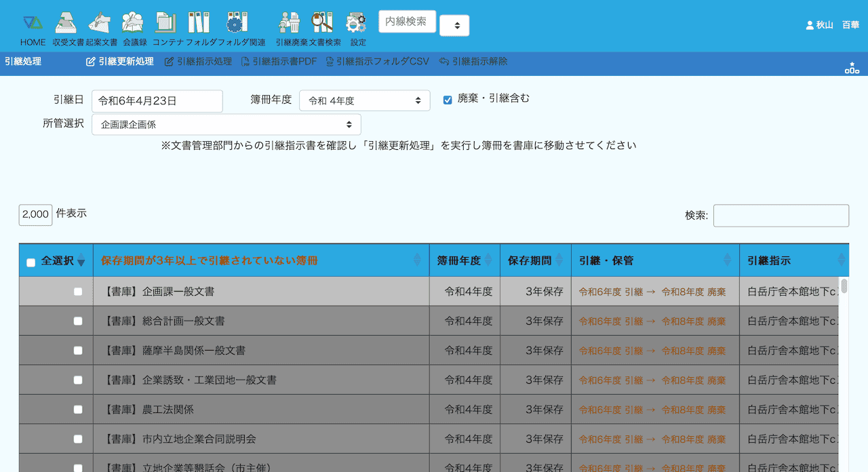This screenshot has height=472, width=868.
Task: Select the 引継指示書PDF menu item
Action: pyautogui.click(x=279, y=62)
